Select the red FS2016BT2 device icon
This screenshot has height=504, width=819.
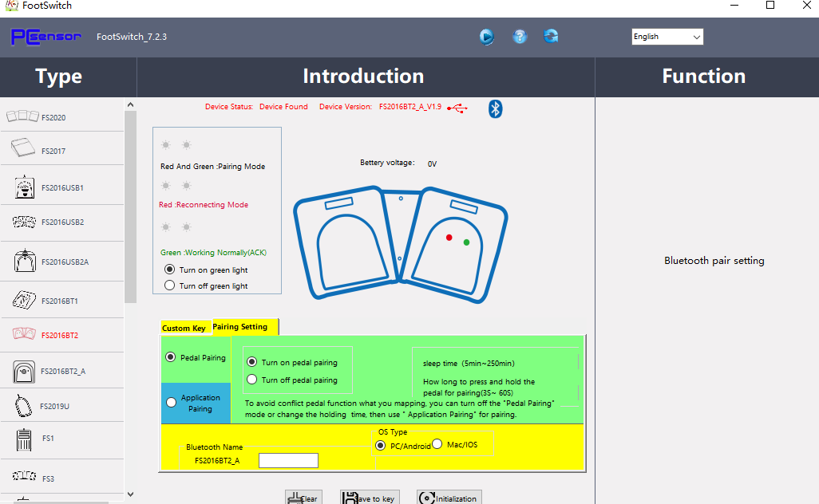(24, 333)
